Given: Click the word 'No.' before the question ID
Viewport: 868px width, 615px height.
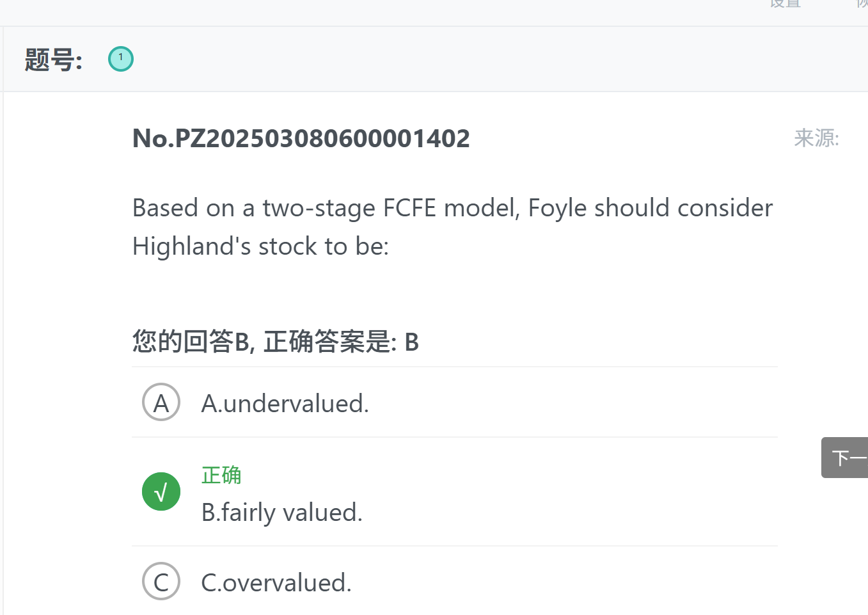Looking at the screenshot, I should (x=154, y=138).
